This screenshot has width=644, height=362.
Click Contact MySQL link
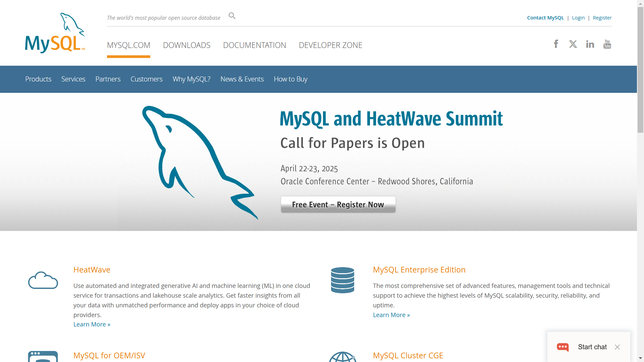pyautogui.click(x=545, y=18)
